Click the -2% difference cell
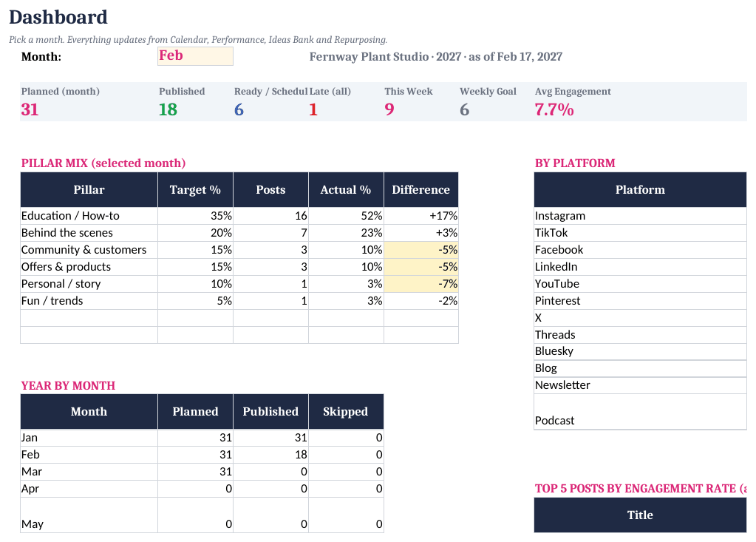The height and width of the screenshot is (542, 756). 421,301
